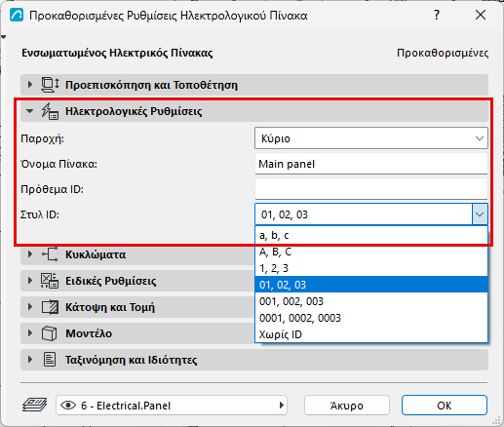
Task: Select the '0001, 0002, 0003' ID style option
Action: pyautogui.click(x=371, y=318)
